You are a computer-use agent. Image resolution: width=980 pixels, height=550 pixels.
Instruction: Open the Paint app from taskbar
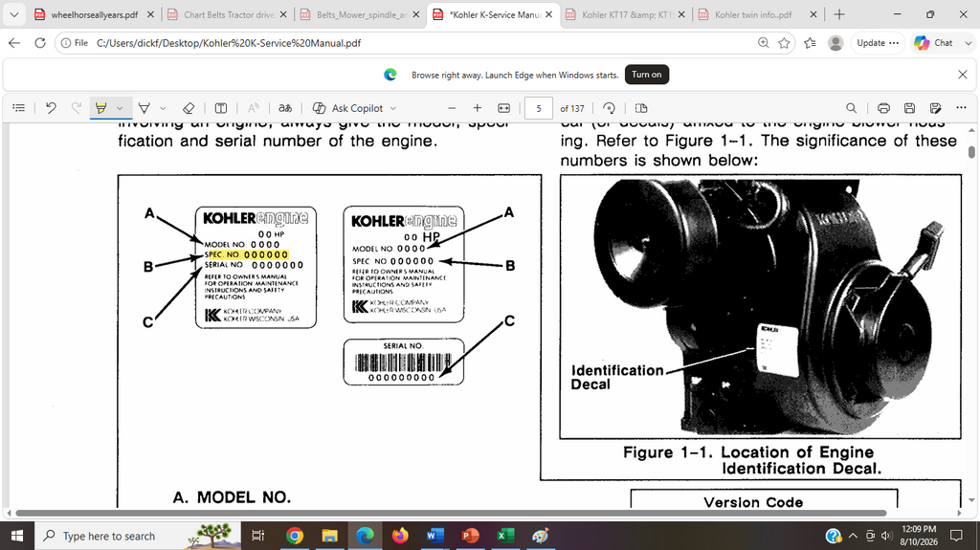541,536
